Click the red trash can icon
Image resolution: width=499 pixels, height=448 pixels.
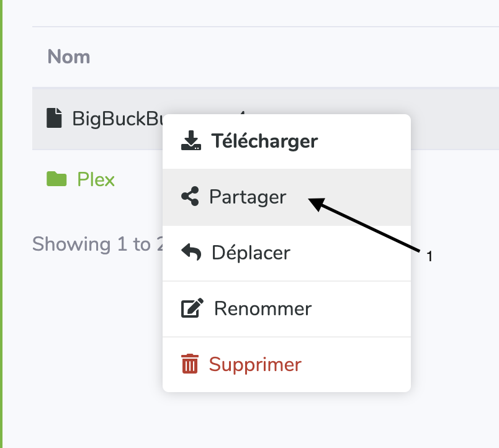[190, 364]
